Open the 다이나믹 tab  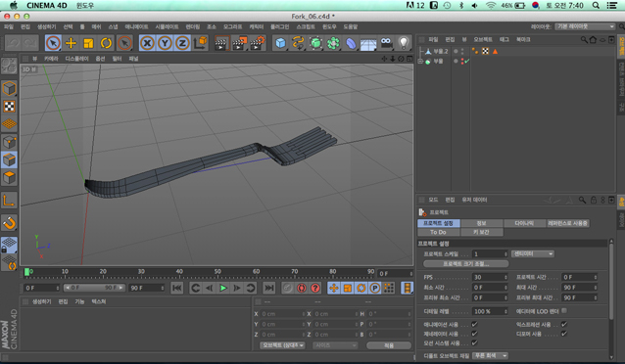pos(524,223)
